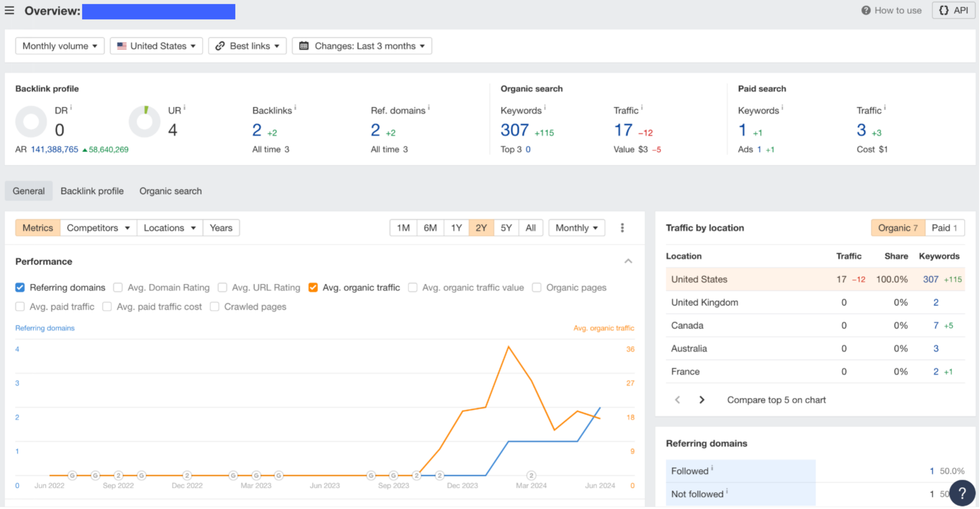Click the G marker near Jun 2022
Viewport: 980px width, 509px height.
tap(72, 475)
